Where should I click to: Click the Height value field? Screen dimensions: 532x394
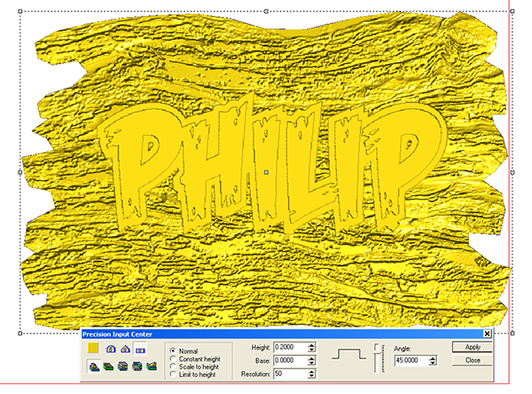(291, 347)
